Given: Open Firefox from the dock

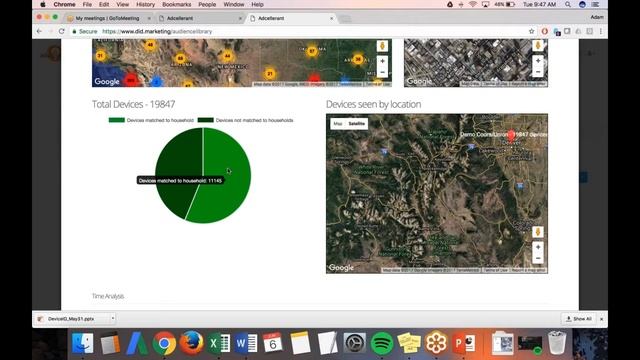Looking at the screenshot, I should (x=191, y=343).
